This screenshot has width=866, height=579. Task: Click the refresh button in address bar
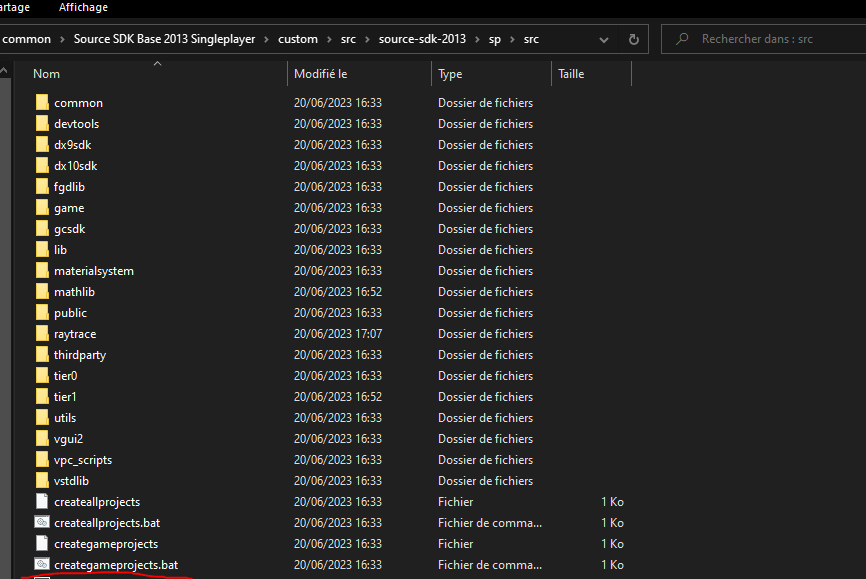tap(633, 40)
